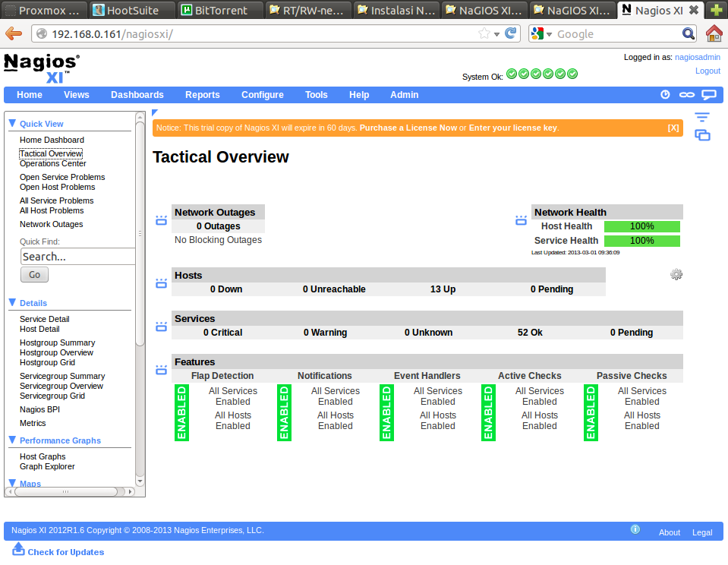Toggle the Notifications ENABLED indicator
Viewport: 728px width, 565px height.
click(x=284, y=412)
